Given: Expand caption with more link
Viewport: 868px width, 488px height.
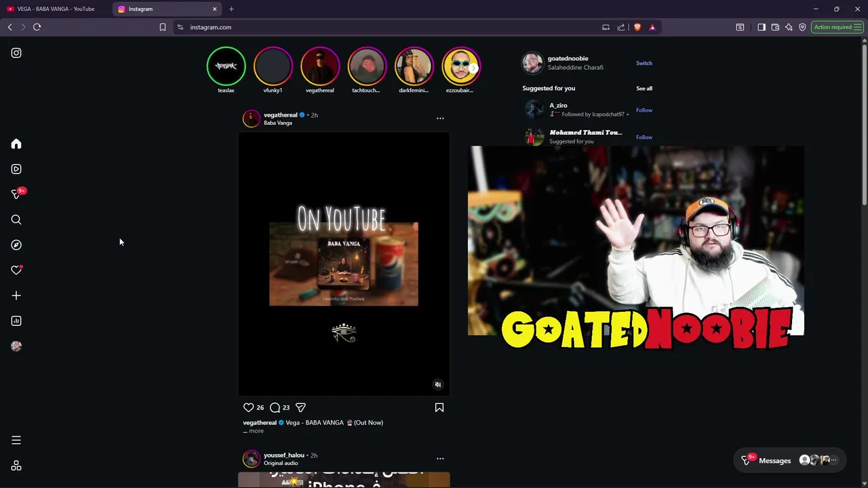Looking at the screenshot, I should point(256,431).
